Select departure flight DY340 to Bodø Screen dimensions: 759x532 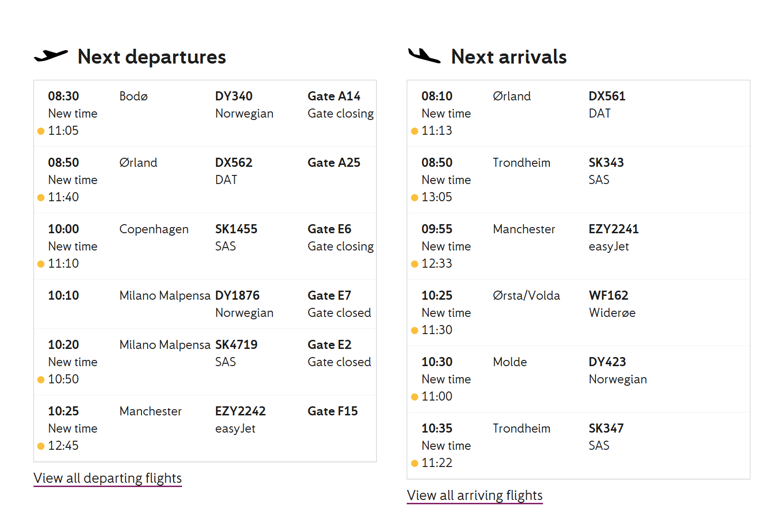click(x=205, y=113)
